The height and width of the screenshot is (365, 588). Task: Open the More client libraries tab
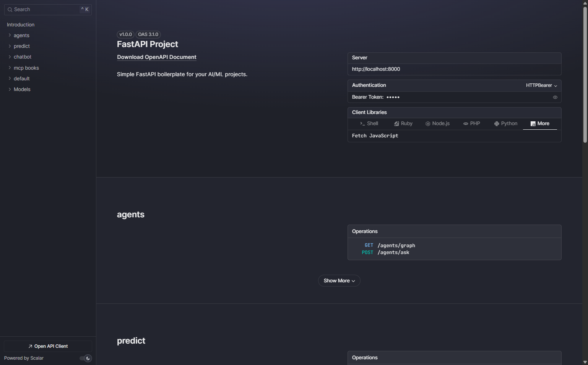click(x=540, y=123)
